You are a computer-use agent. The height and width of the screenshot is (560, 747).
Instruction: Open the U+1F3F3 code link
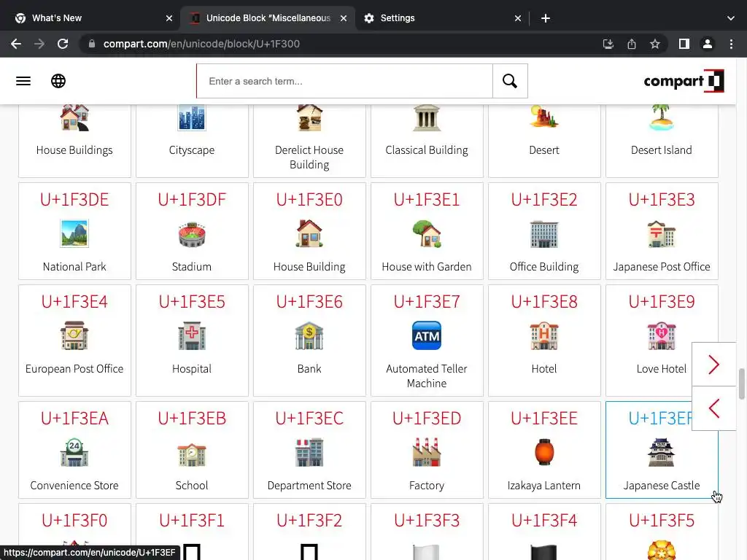coord(427,521)
